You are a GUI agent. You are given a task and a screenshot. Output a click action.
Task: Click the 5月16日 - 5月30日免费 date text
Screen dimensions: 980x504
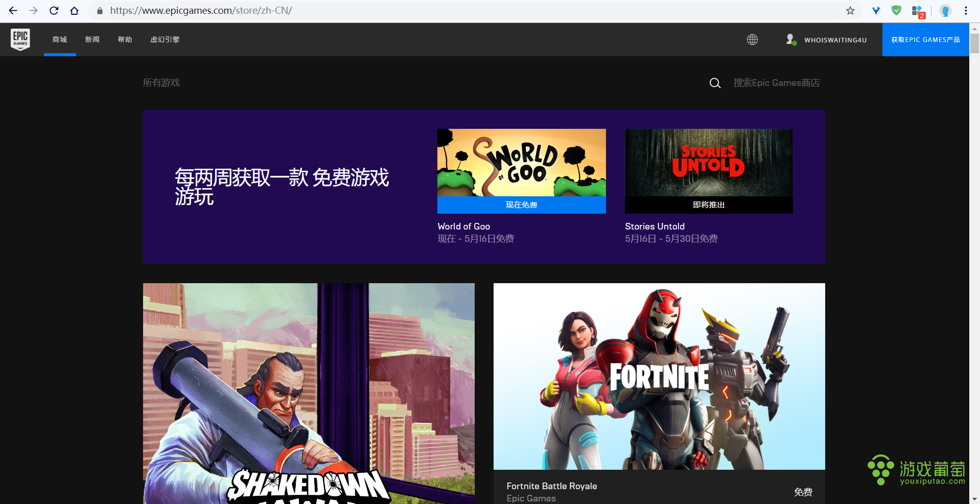[x=671, y=239]
